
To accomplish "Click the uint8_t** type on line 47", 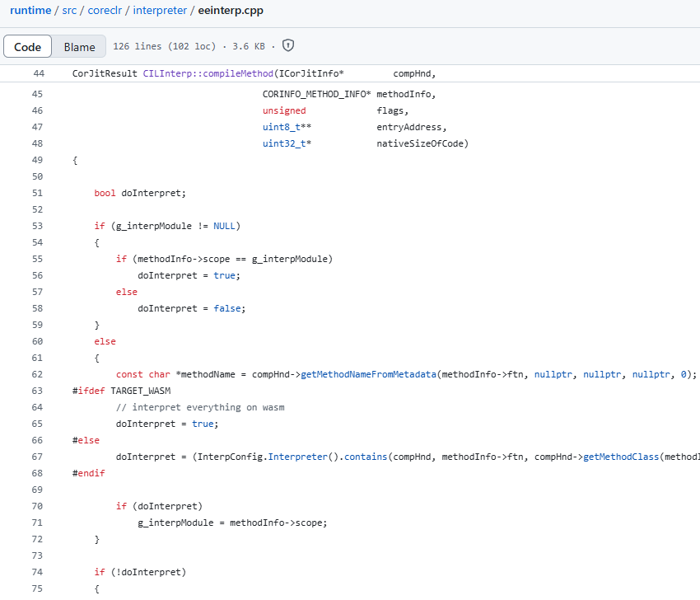I will pyautogui.click(x=287, y=127).
